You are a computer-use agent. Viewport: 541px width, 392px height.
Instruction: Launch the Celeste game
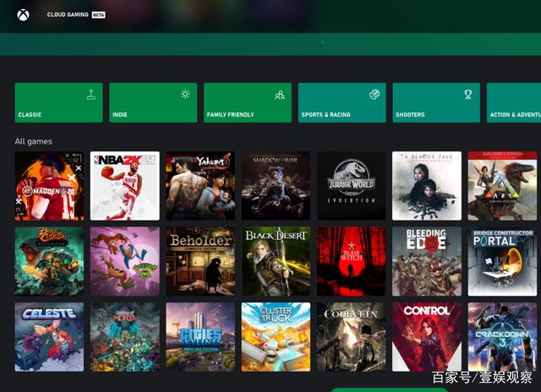[x=49, y=337]
